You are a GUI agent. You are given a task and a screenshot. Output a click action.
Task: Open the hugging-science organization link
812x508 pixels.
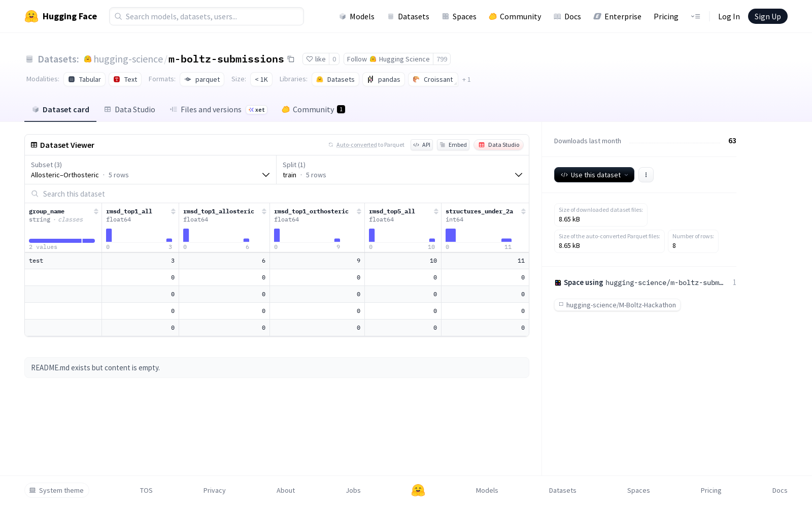(128, 59)
